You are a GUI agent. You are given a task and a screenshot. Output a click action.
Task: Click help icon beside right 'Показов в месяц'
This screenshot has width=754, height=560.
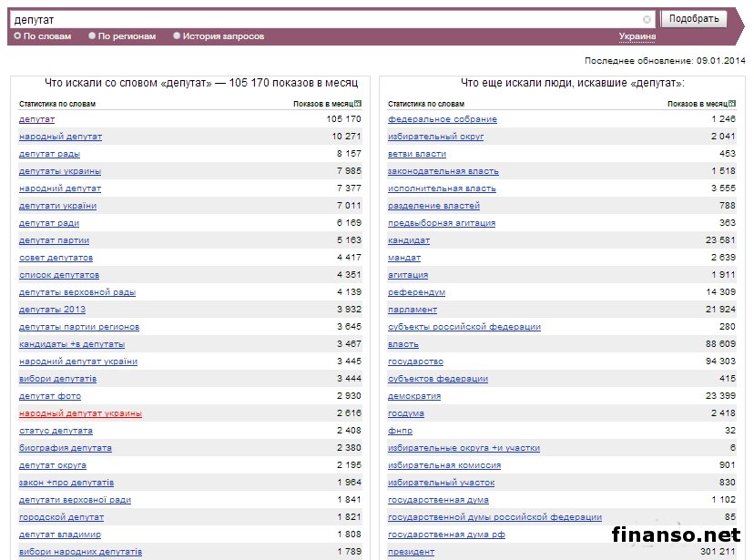(x=732, y=104)
